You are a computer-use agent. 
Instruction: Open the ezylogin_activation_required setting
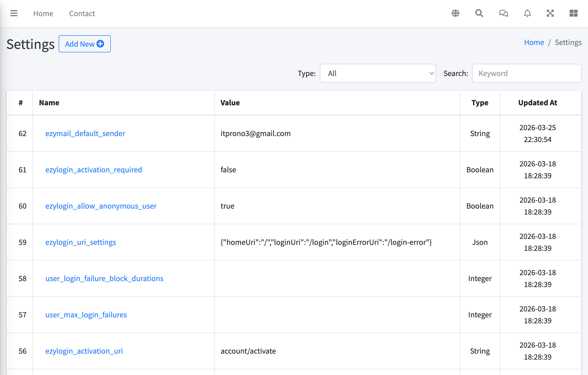pos(94,170)
